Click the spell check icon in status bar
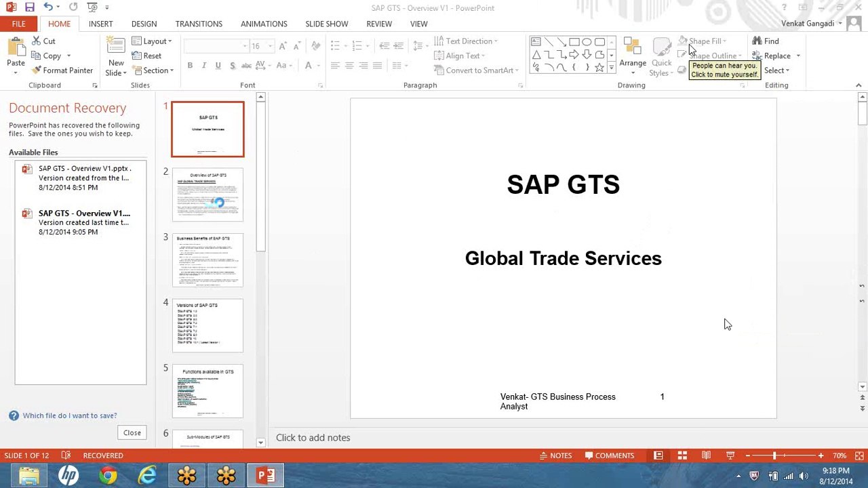This screenshot has height=488, width=868. [66, 455]
